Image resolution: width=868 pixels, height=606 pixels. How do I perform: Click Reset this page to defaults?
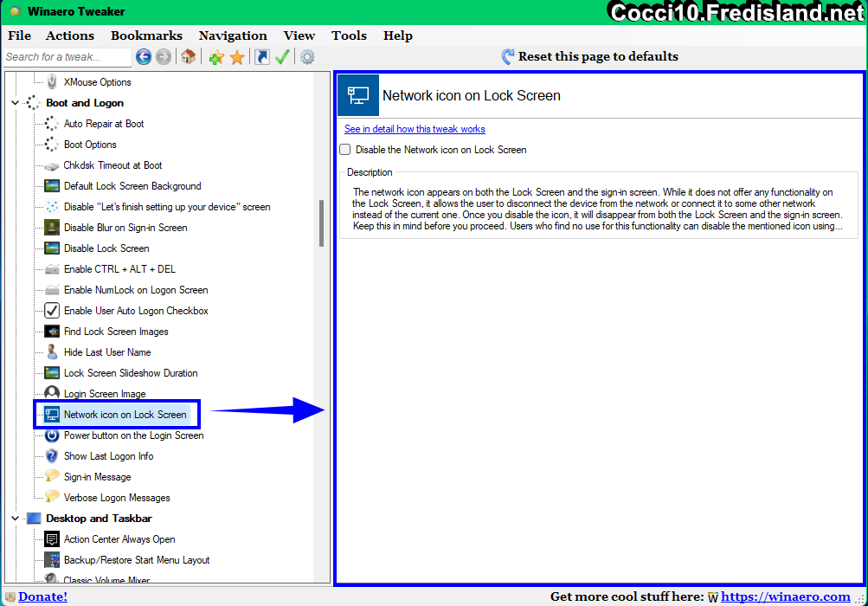(589, 56)
